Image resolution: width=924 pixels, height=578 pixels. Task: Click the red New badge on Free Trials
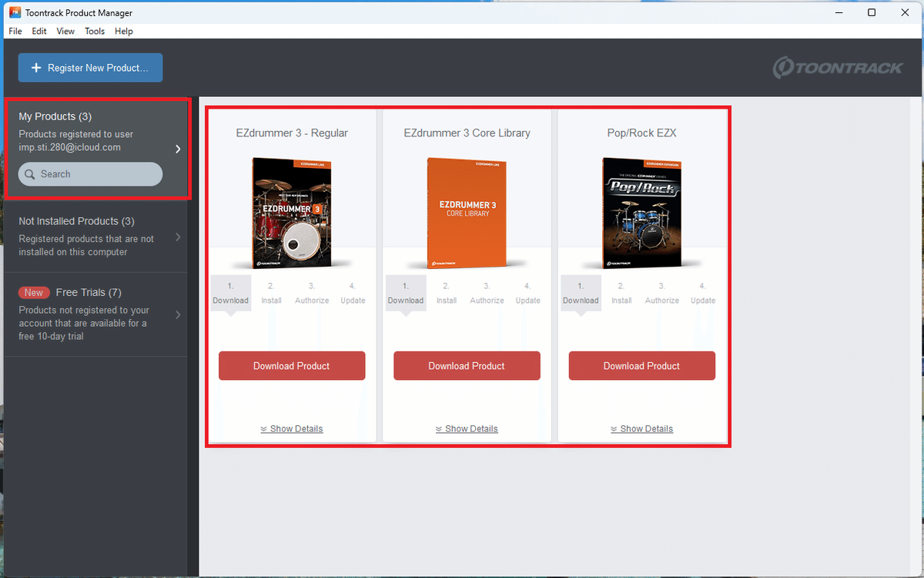(34, 292)
